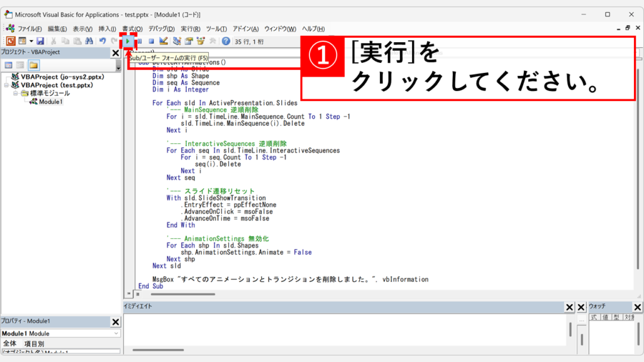Open the 編集(E) menu
The image size is (644, 362).
point(57,29)
